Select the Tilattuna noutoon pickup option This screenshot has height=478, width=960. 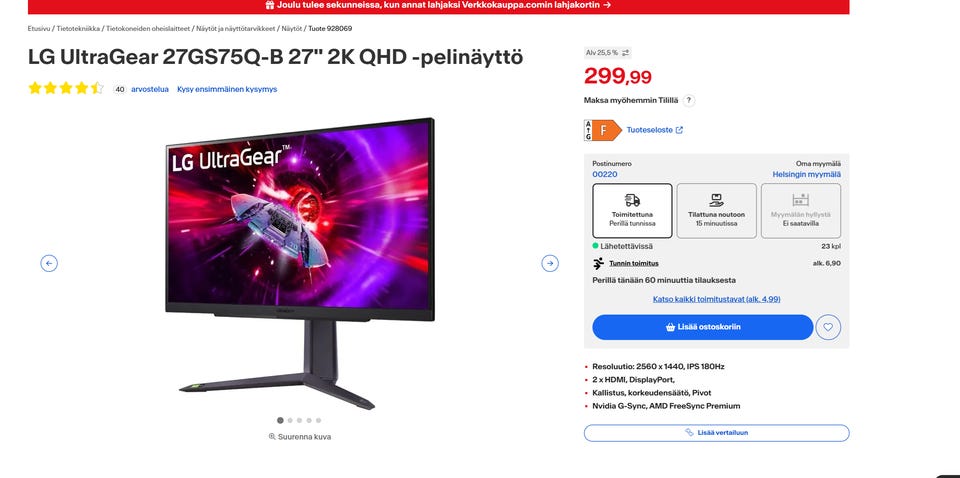pos(716,211)
